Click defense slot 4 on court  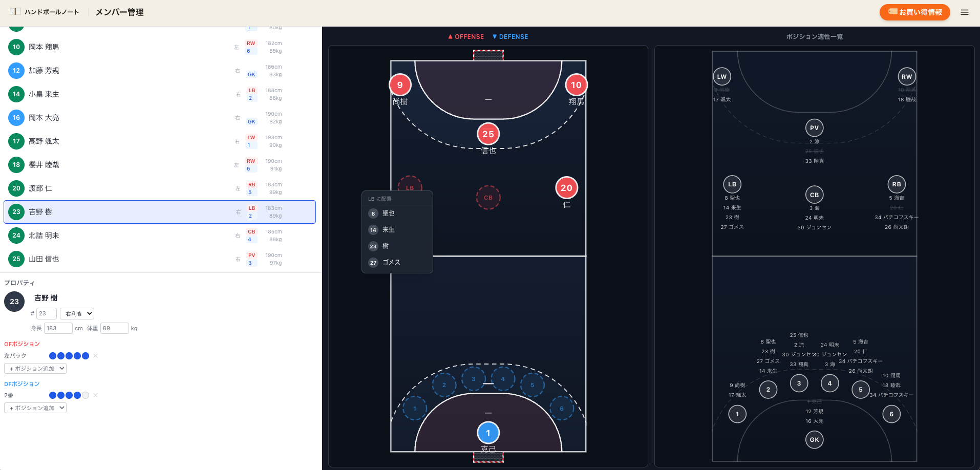pos(503,379)
